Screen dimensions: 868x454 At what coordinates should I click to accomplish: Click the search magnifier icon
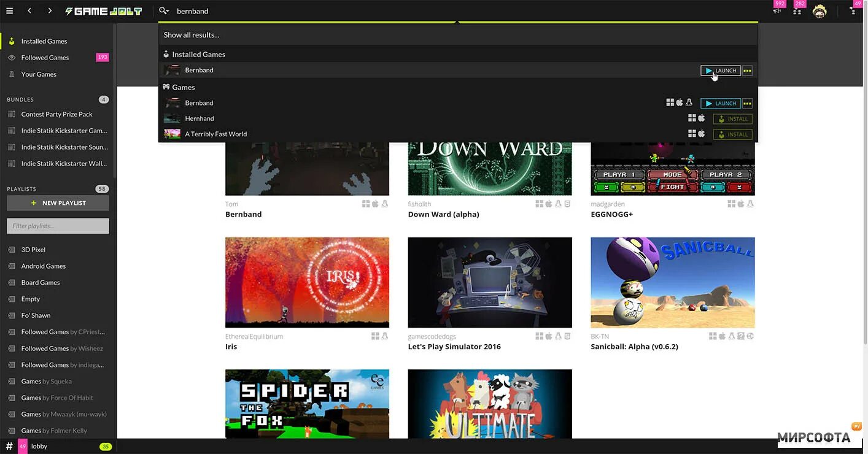[163, 11]
